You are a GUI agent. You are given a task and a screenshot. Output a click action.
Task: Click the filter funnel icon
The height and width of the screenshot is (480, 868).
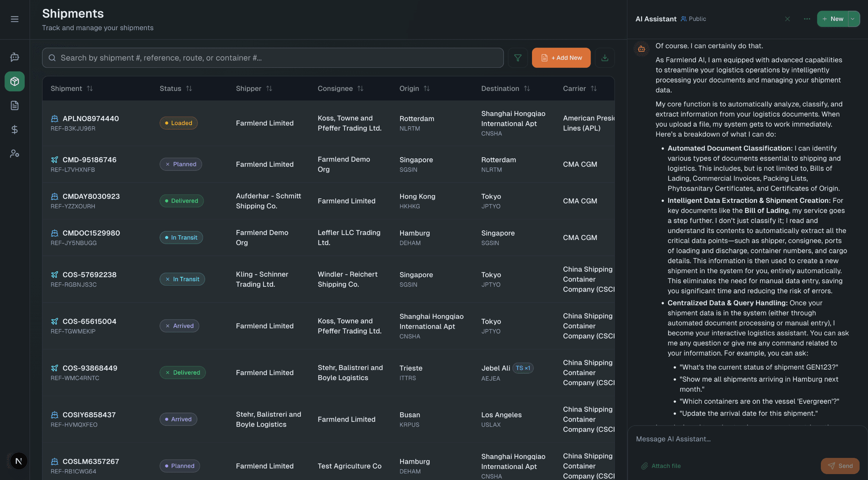(518, 58)
